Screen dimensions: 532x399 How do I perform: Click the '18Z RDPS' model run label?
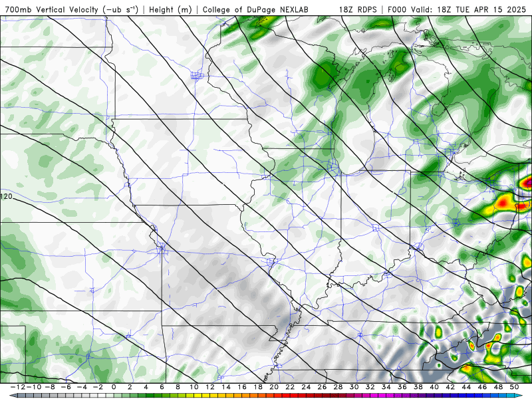click(358, 9)
